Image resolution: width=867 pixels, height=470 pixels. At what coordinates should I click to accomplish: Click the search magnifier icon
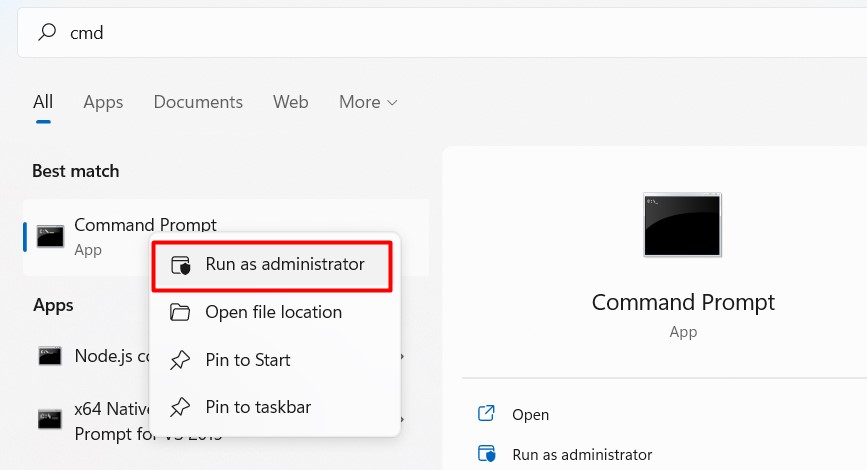(x=47, y=33)
